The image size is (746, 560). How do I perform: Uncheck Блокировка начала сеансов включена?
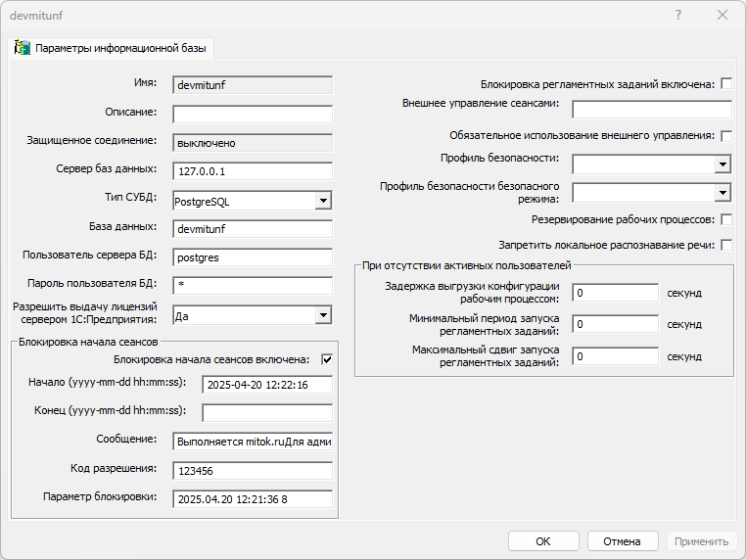point(327,359)
